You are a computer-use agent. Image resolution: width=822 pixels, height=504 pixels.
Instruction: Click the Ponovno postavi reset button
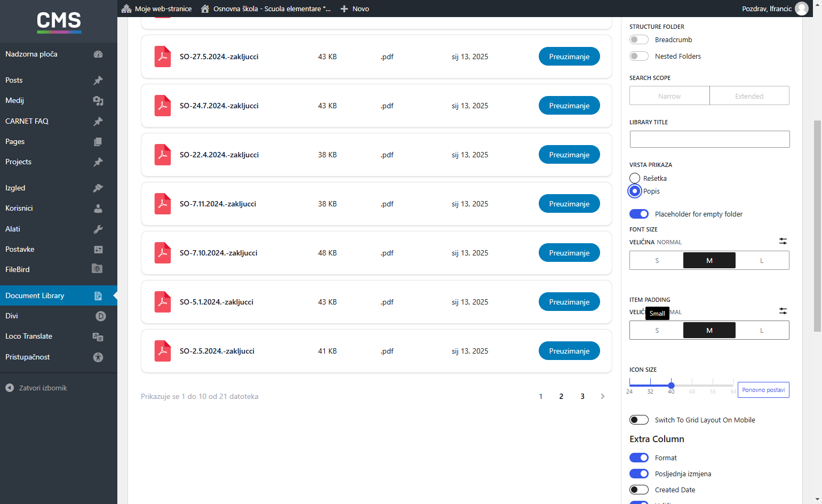pos(763,390)
